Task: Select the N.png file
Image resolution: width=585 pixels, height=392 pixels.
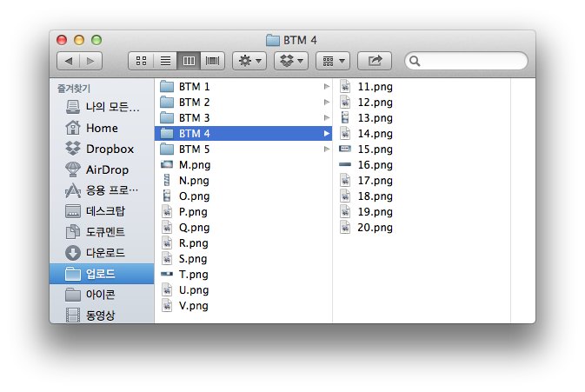Action: 243,181
